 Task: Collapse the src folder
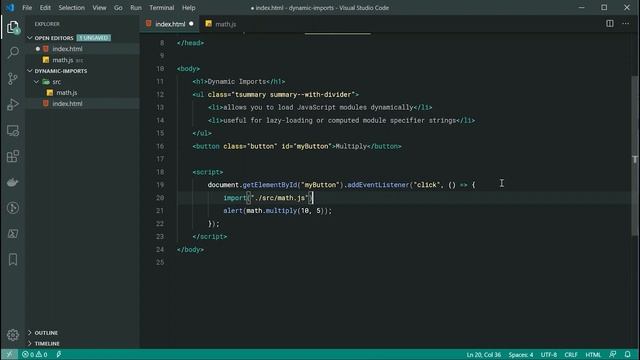point(37,82)
